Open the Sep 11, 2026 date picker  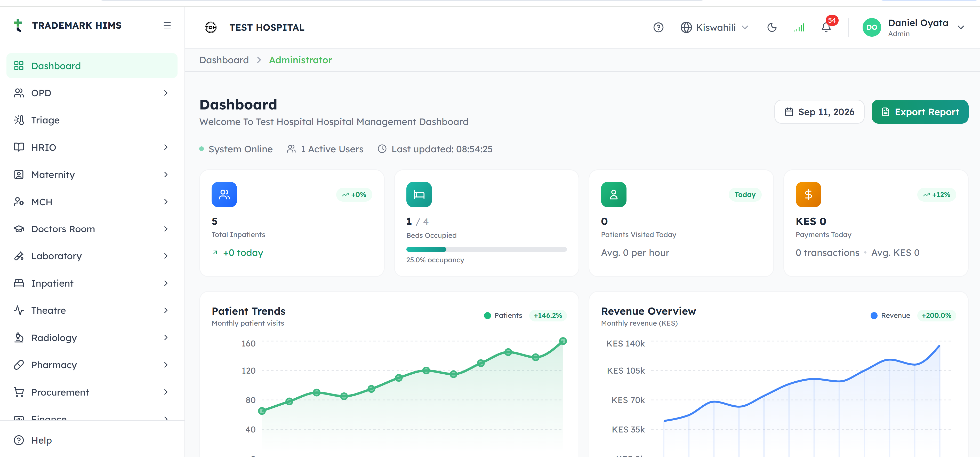[x=819, y=112]
